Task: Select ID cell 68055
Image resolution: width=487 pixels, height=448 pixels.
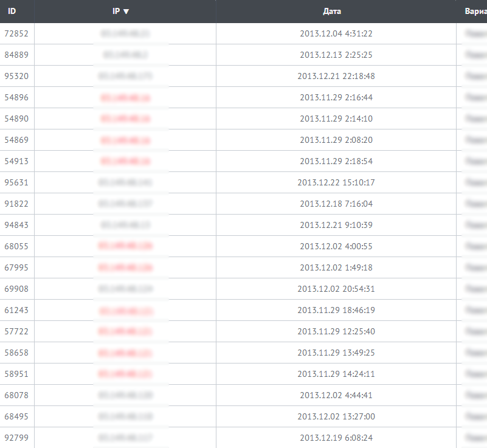Action: coord(16,246)
